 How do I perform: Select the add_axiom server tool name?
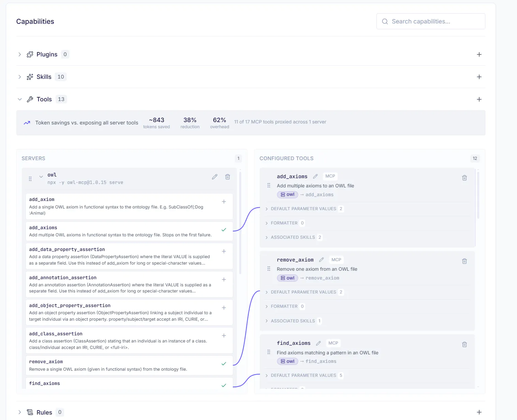tap(42, 199)
